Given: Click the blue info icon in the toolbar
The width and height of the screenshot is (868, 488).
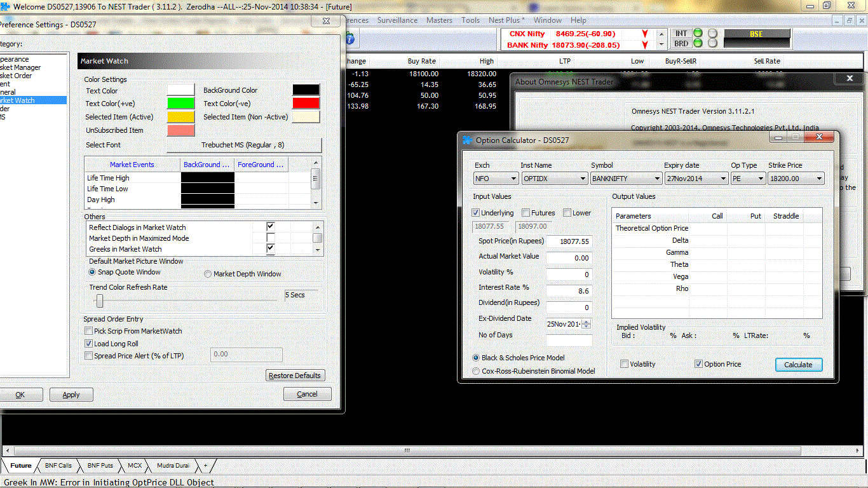Looking at the screenshot, I should click(349, 39).
